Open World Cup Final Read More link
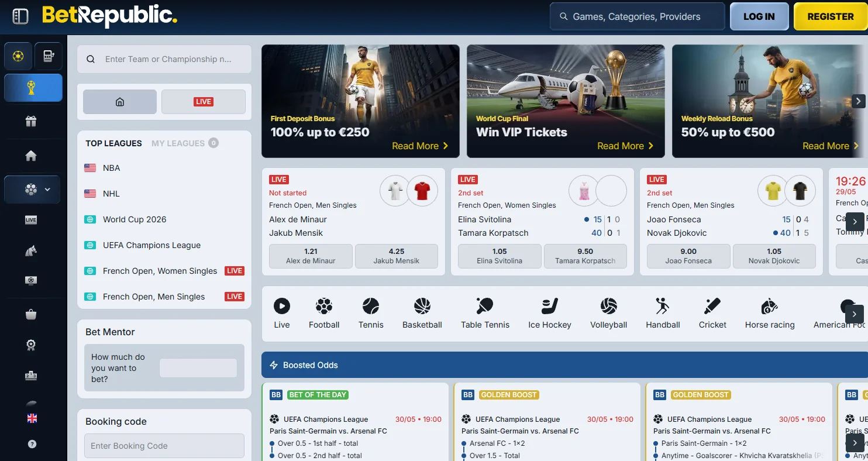 point(625,146)
